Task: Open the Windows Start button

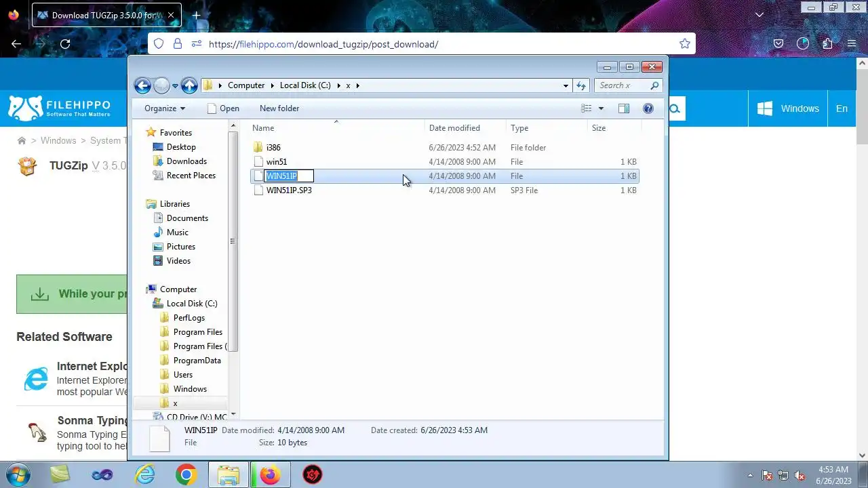Action: [18, 474]
